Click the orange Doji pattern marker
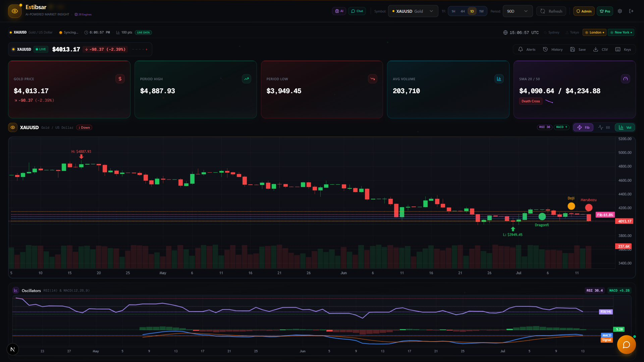644x362 pixels. pyautogui.click(x=571, y=206)
